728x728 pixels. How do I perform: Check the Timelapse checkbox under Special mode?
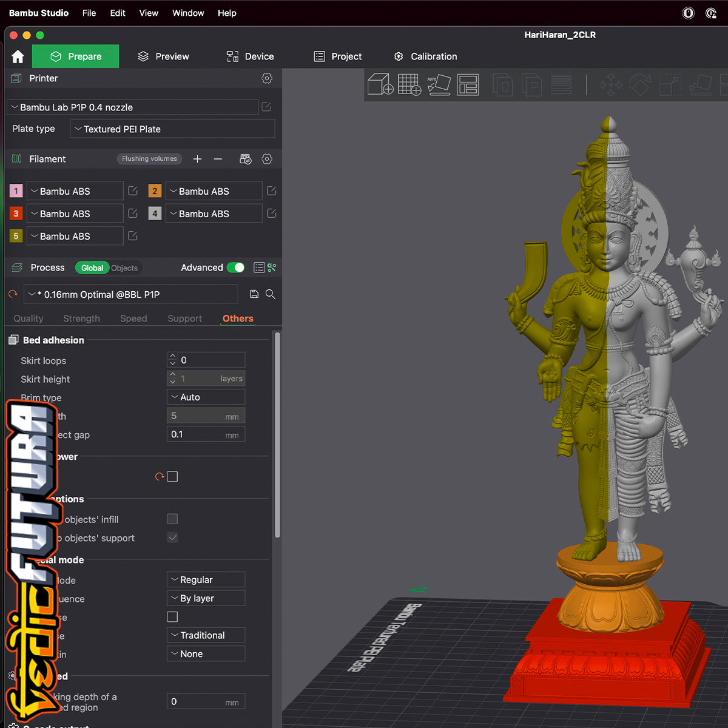[172, 616]
